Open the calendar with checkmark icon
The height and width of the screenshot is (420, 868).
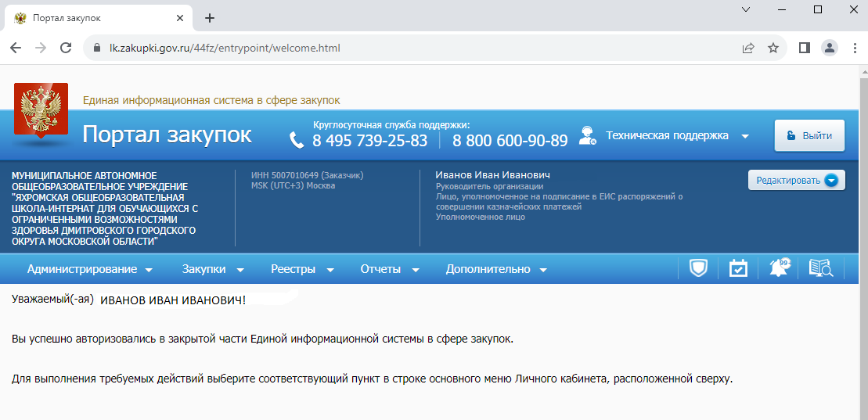coord(738,268)
